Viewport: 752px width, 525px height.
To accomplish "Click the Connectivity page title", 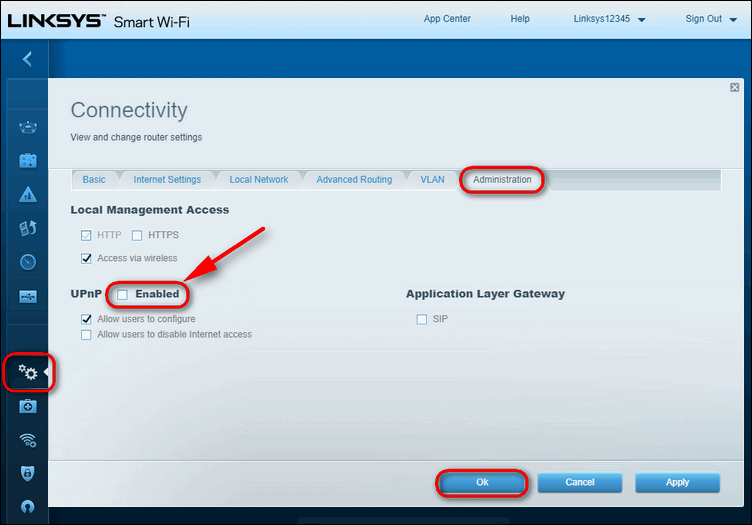I will (129, 110).
